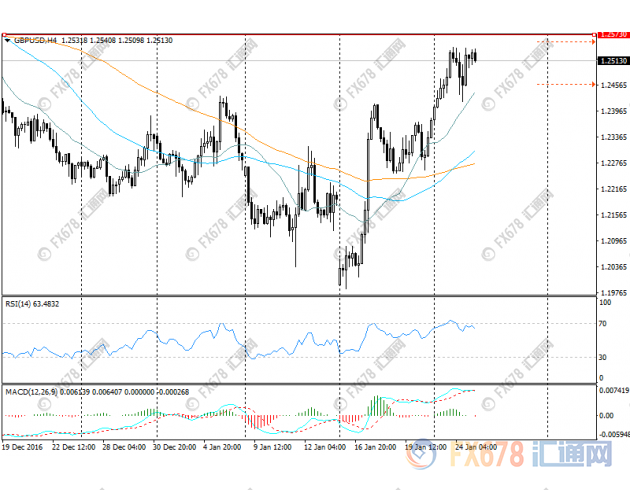The width and height of the screenshot is (630, 490).
Task: Click the RSI 30 level label
Action: click(x=602, y=357)
